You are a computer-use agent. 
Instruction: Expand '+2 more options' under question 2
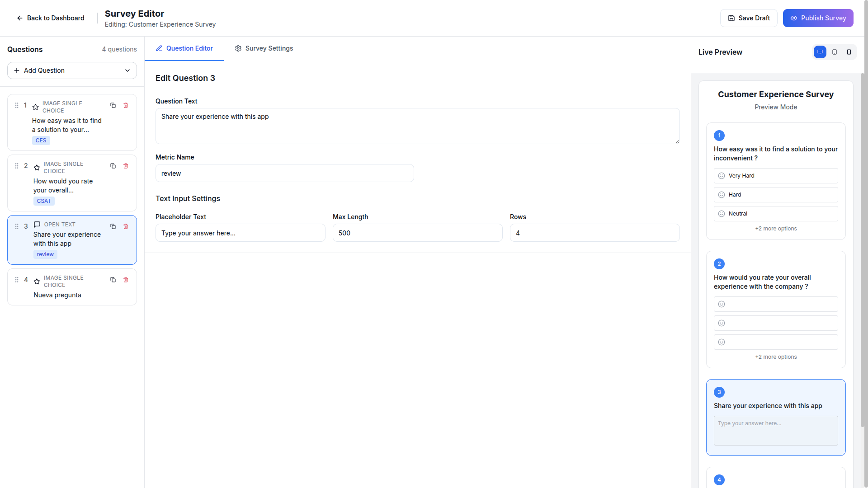coord(775,357)
